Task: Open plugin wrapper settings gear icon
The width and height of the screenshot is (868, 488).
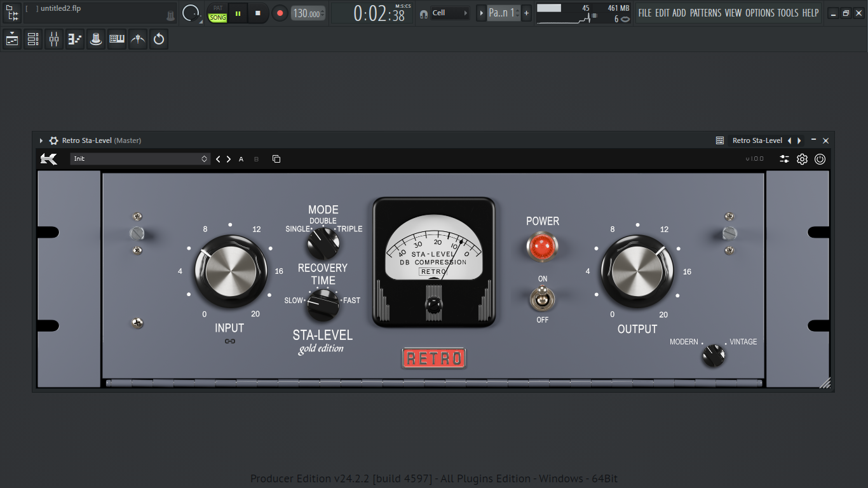Action: (x=53, y=140)
